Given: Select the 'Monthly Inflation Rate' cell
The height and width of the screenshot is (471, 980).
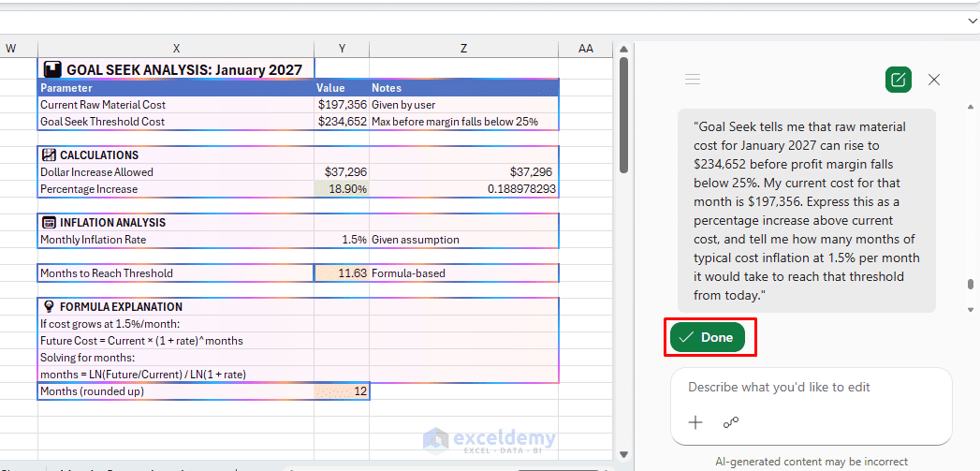Looking at the screenshot, I should click(176, 240).
